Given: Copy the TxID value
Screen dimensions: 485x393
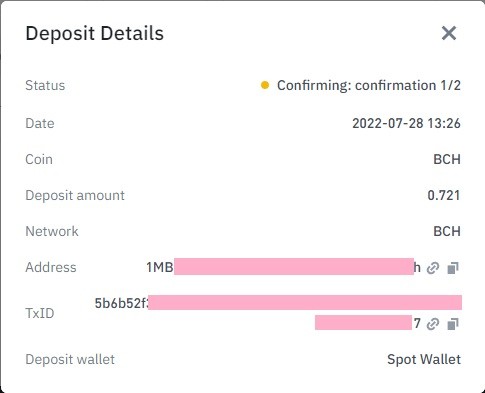Looking at the screenshot, I should (x=453, y=324).
